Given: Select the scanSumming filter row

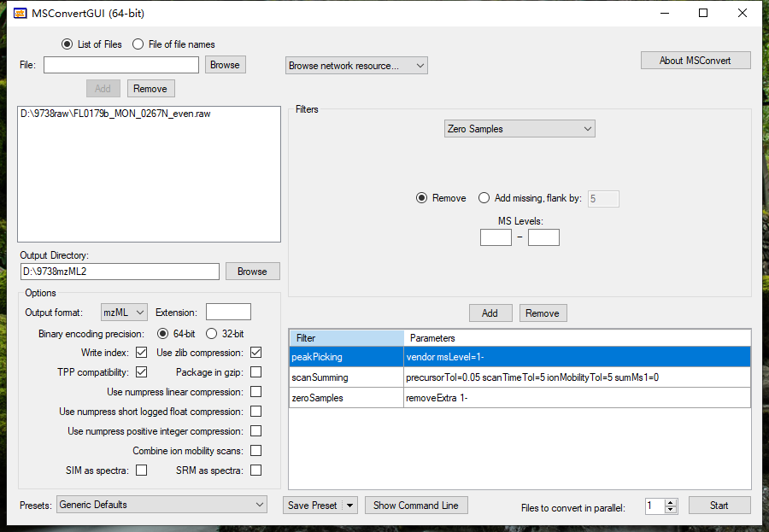Looking at the screenshot, I should pos(346,377).
